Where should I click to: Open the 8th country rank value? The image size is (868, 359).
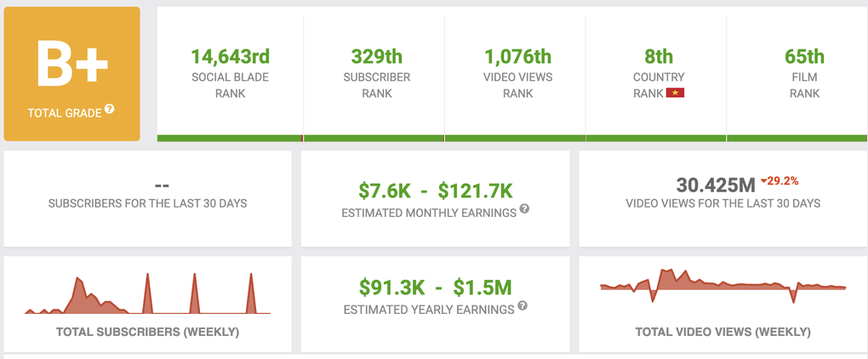(659, 57)
